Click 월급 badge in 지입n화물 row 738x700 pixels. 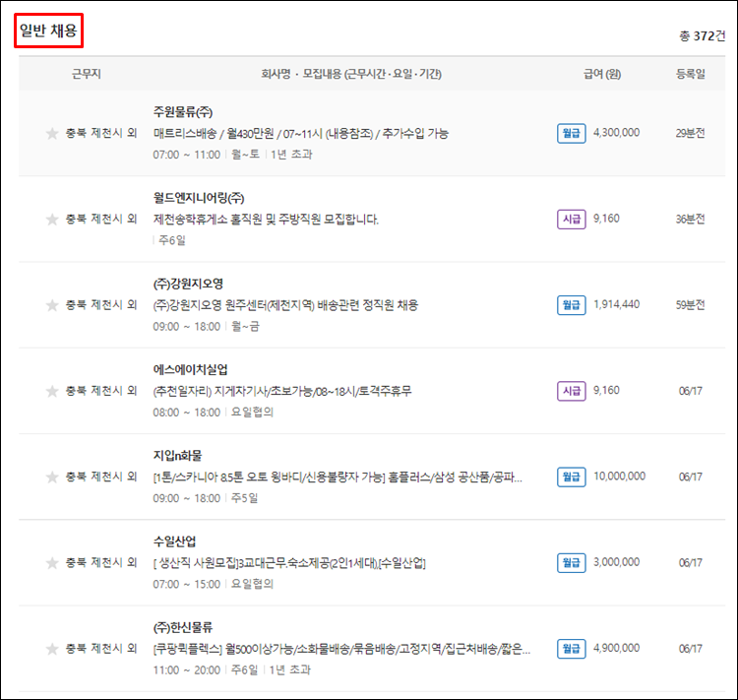click(x=572, y=477)
